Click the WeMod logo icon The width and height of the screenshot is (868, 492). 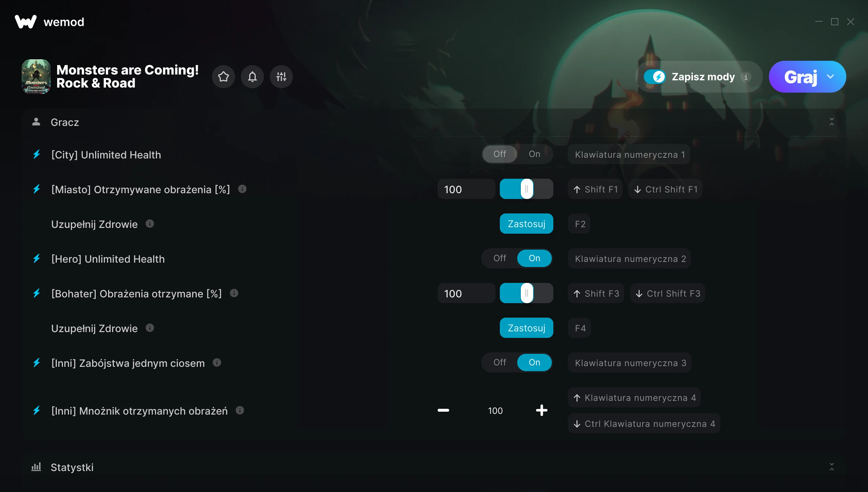(x=25, y=22)
